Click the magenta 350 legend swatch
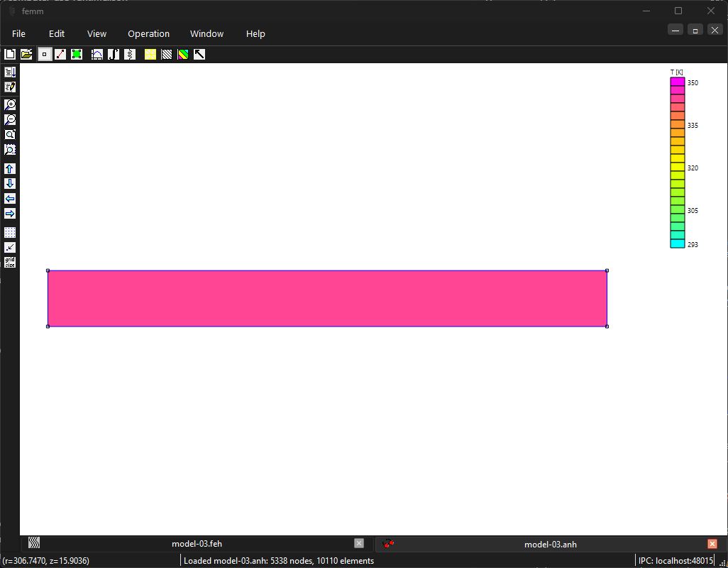The image size is (728, 568). (678, 82)
